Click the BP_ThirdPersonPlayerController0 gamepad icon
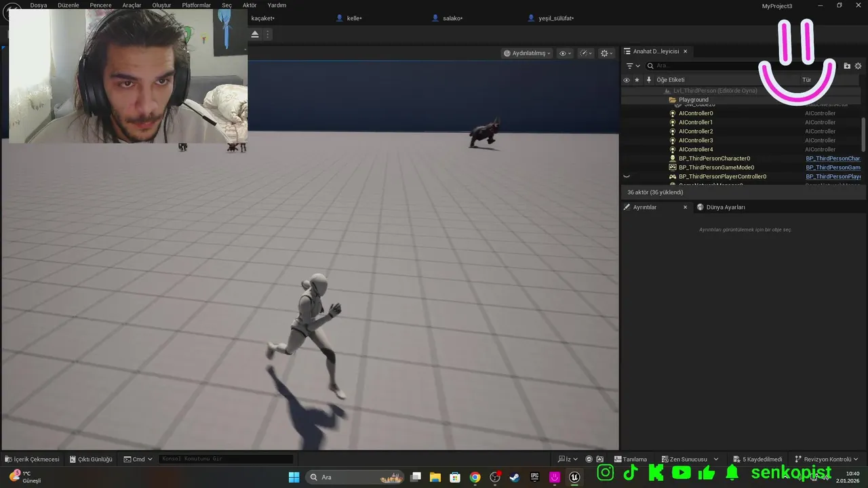 673,176
